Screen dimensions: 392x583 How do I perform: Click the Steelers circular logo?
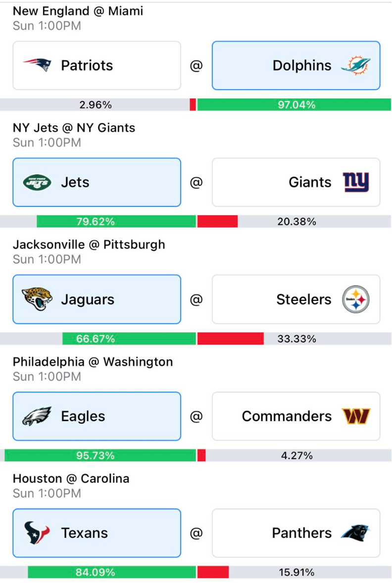[x=356, y=299]
